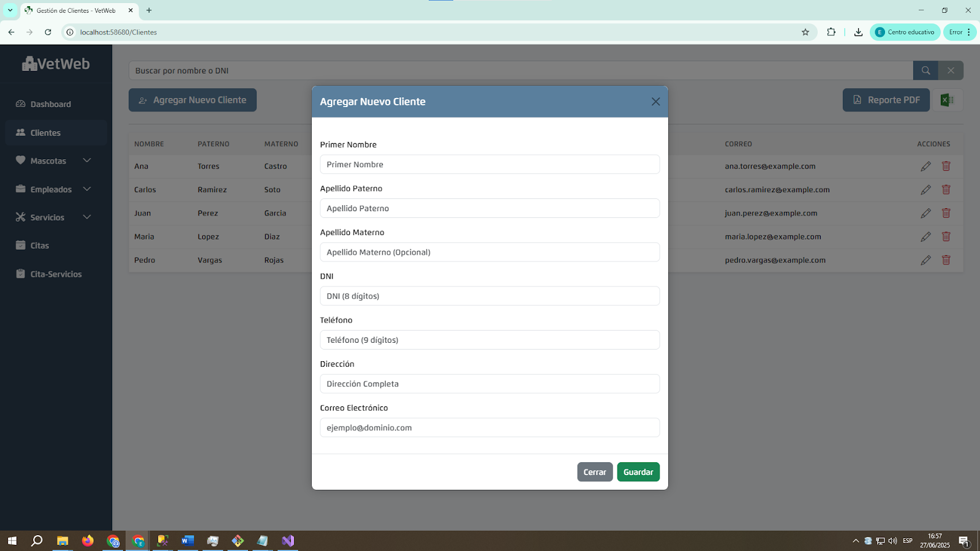The height and width of the screenshot is (551, 980).
Task: Click the browser bookmark star icon
Action: point(805,32)
